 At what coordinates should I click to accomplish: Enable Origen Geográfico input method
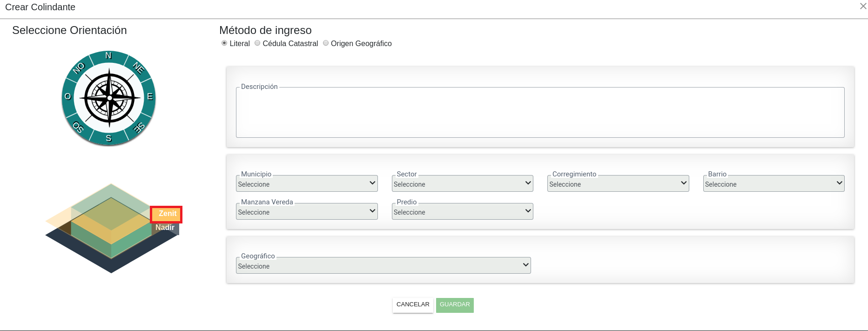(326, 43)
